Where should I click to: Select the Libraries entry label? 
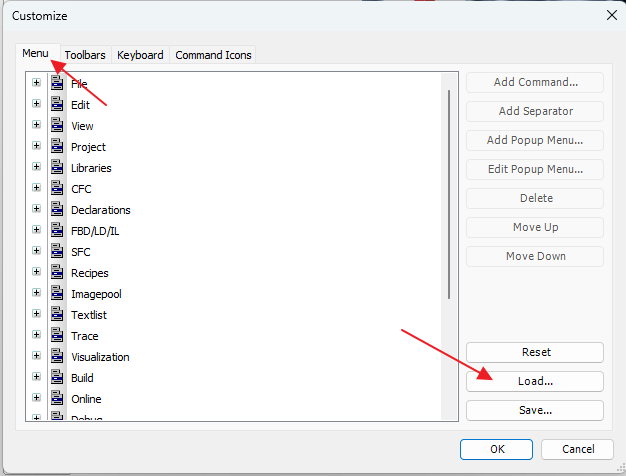coord(91,168)
